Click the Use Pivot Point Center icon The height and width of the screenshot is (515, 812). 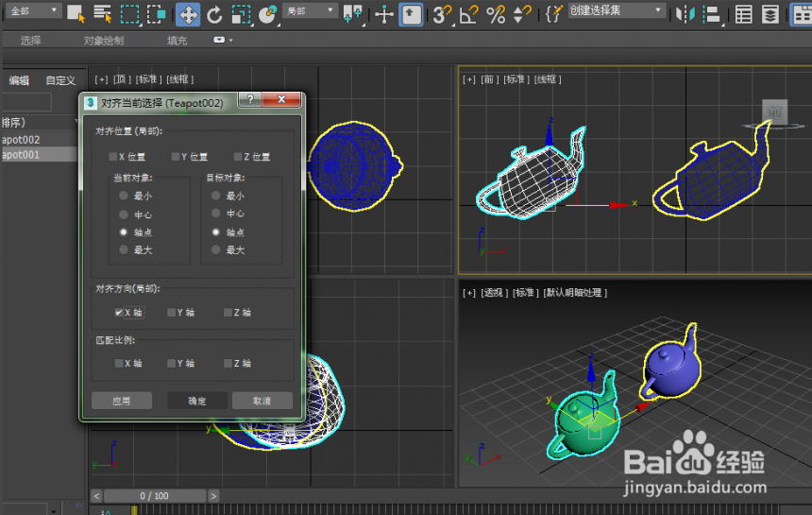[353, 14]
